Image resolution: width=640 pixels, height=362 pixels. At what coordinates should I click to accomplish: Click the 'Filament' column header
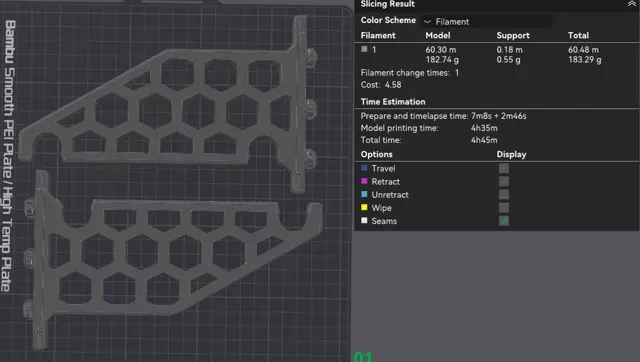378,36
